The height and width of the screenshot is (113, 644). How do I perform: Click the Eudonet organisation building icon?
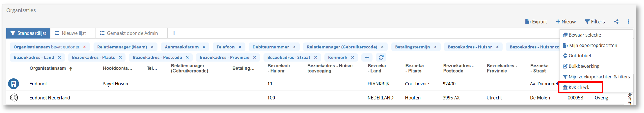(14, 84)
